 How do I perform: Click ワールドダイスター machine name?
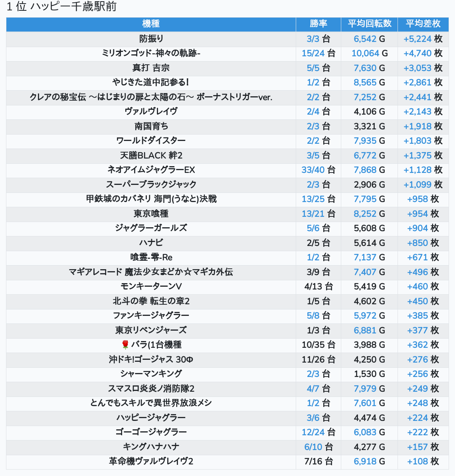click(151, 141)
